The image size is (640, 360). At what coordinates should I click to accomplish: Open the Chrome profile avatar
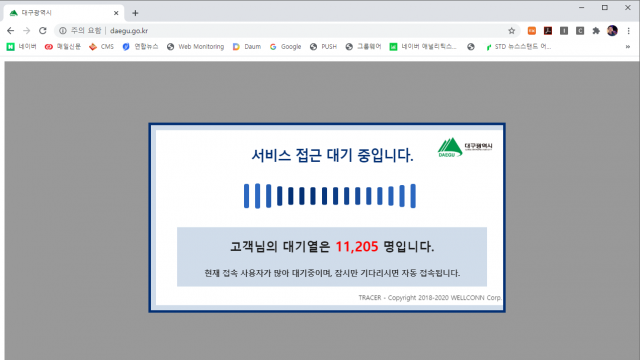612,31
